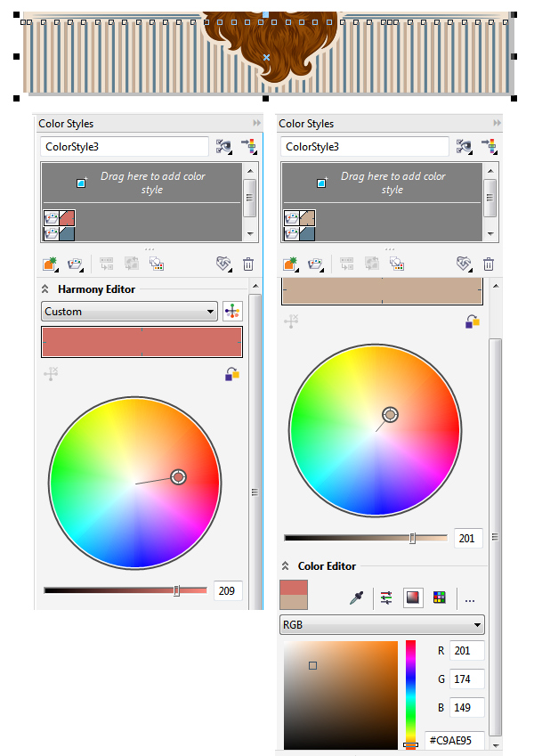
Task: Click the harmony folder beside blue swatch, red-harmony panel
Action: tap(52, 234)
